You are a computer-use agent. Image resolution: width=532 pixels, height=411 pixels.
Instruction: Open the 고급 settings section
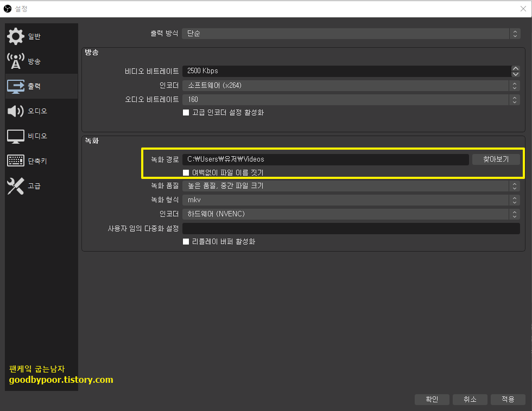(41, 186)
